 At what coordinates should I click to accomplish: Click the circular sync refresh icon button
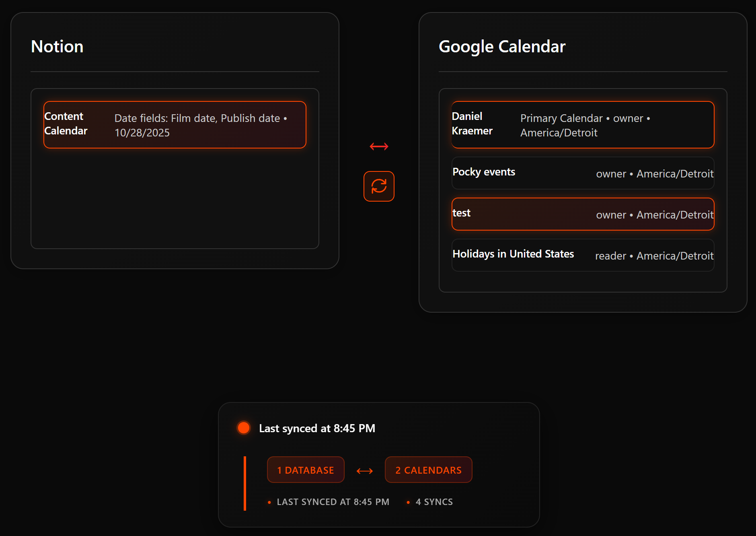379,186
